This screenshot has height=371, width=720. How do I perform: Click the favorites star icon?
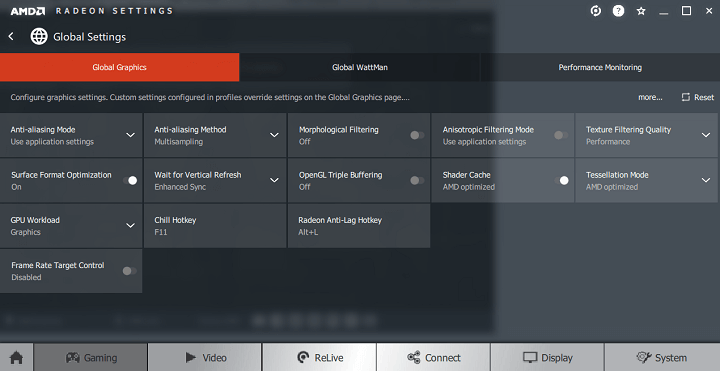[x=641, y=11]
